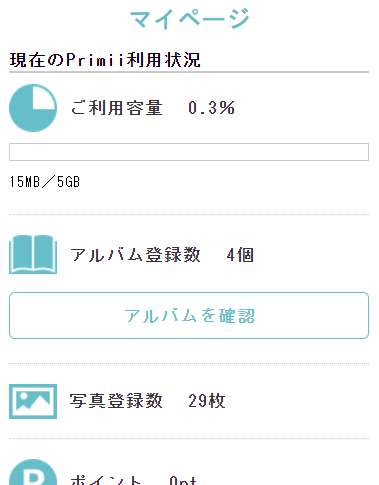Click the 0pt point balance value
This screenshot has height=485, width=379.
coord(183,480)
